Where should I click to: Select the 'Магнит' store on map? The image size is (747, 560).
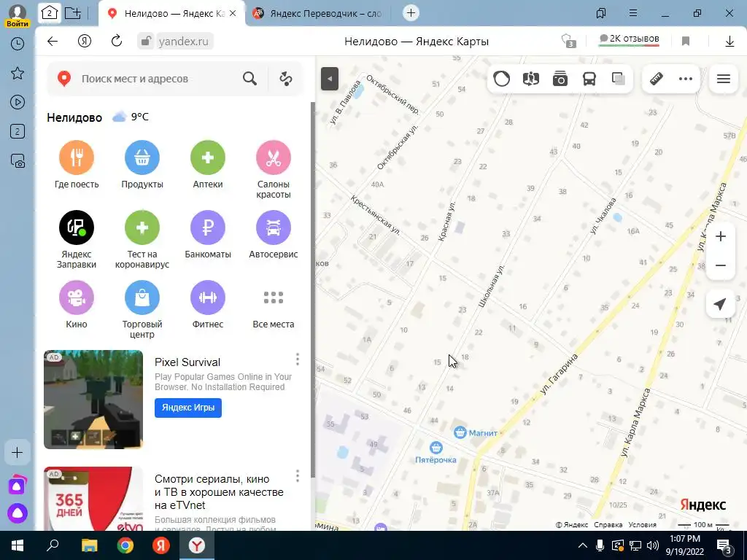[476, 433]
